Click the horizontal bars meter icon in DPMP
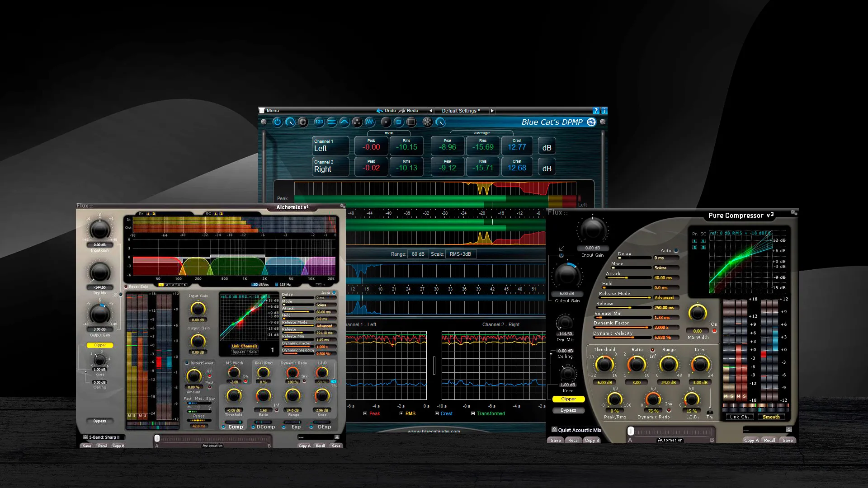 [x=332, y=122]
